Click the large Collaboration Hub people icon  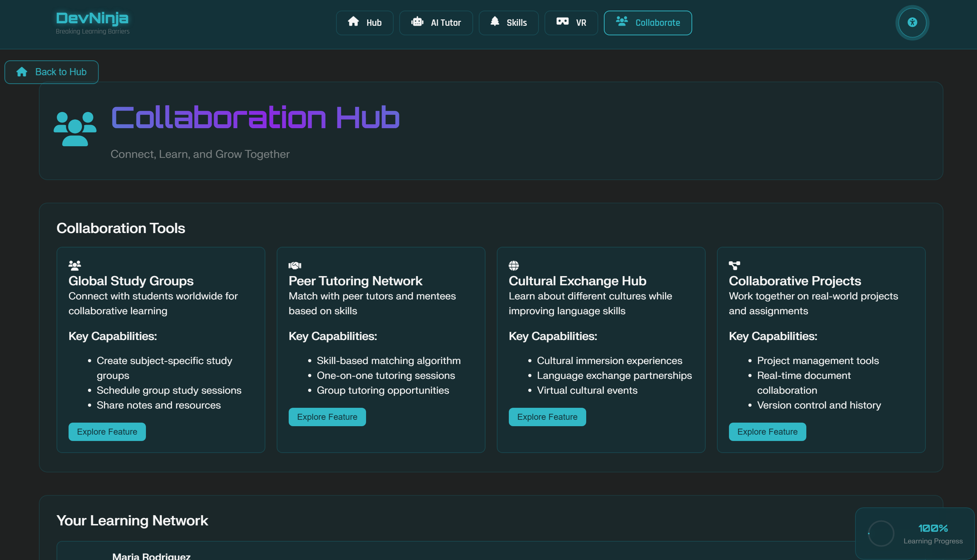pyautogui.click(x=75, y=129)
